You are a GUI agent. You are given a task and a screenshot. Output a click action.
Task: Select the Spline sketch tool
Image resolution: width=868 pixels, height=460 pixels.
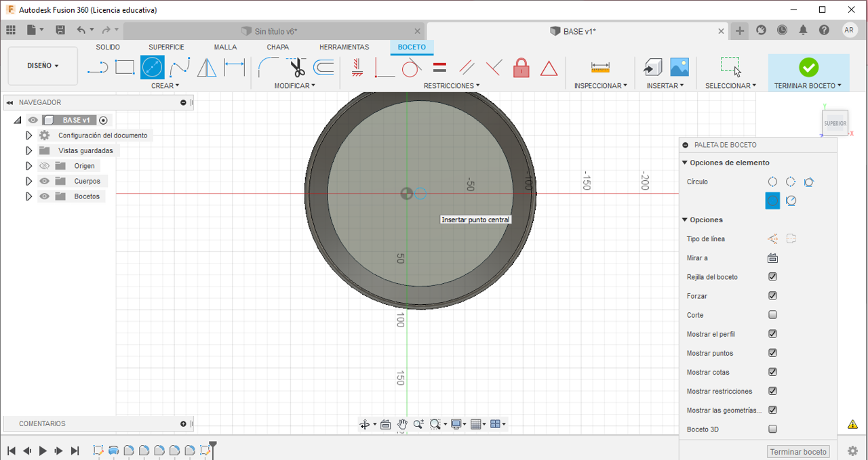(180, 67)
